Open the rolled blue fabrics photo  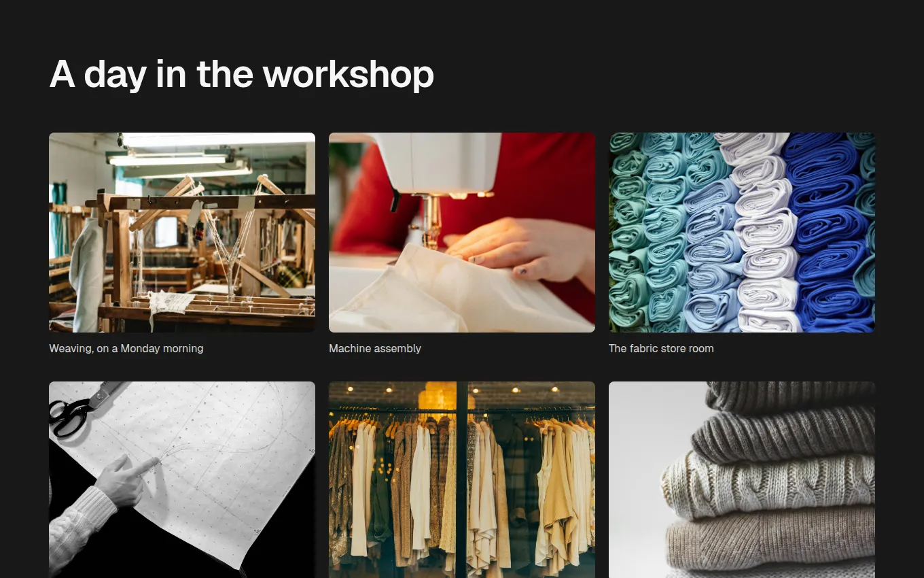742,233
